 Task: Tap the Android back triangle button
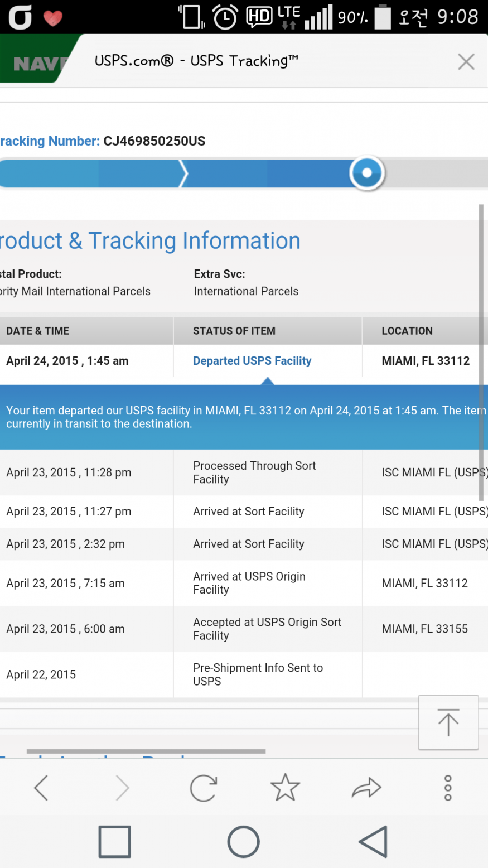[x=373, y=841]
